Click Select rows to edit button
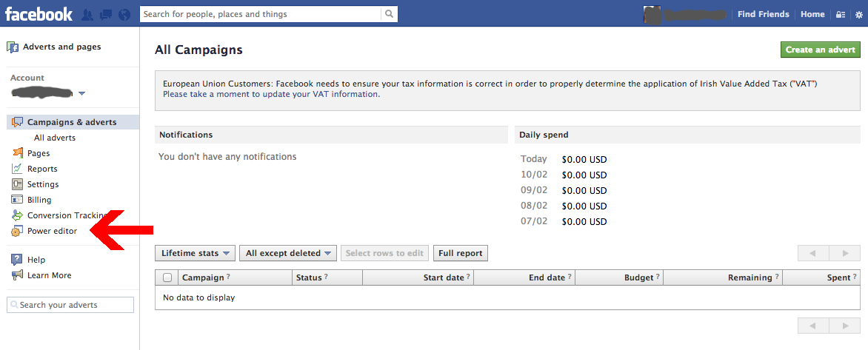The width and height of the screenshot is (868, 350). point(384,253)
